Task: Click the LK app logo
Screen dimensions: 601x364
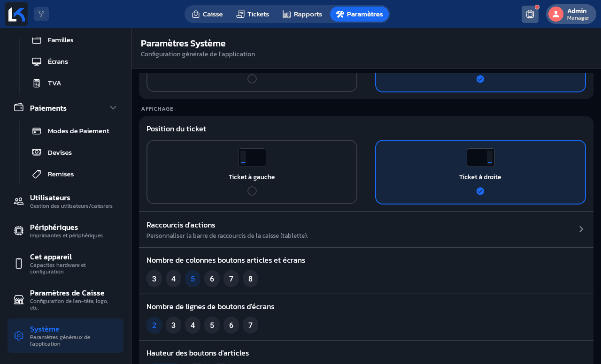Action: coord(16,14)
